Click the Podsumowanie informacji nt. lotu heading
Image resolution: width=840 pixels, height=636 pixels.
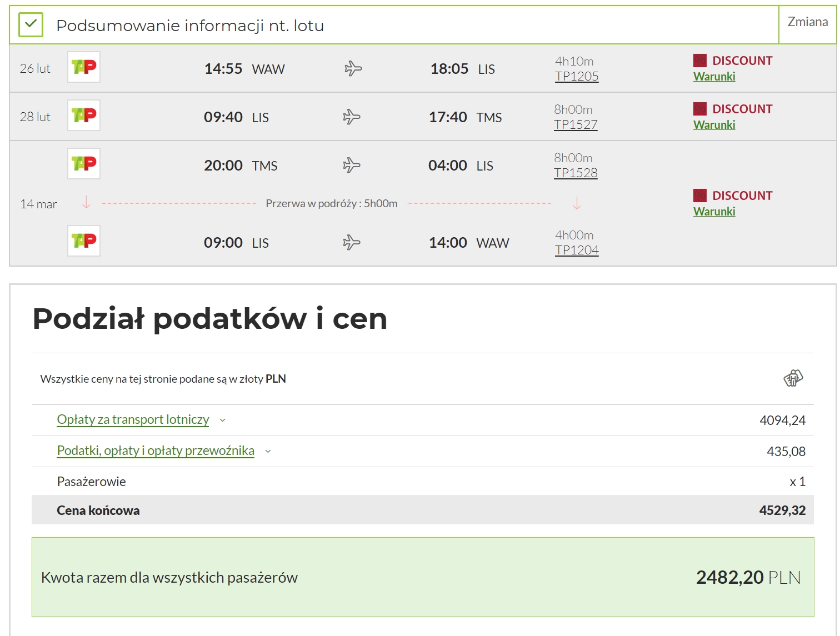pyautogui.click(x=190, y=26)
